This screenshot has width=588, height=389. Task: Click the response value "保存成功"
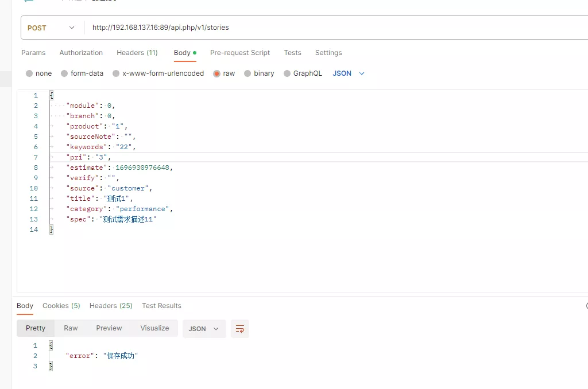[x=121, y=356]
